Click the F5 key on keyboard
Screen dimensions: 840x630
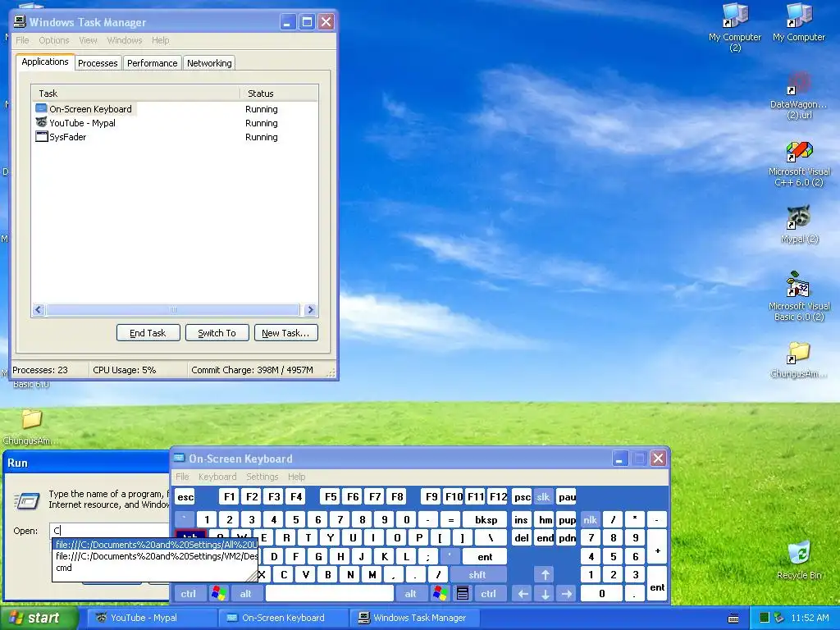pos(331,497)
